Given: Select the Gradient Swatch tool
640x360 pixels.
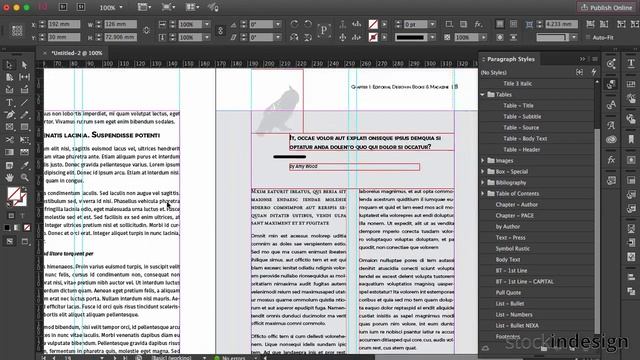Looking at the screenshot, I should tap(9, 152).
